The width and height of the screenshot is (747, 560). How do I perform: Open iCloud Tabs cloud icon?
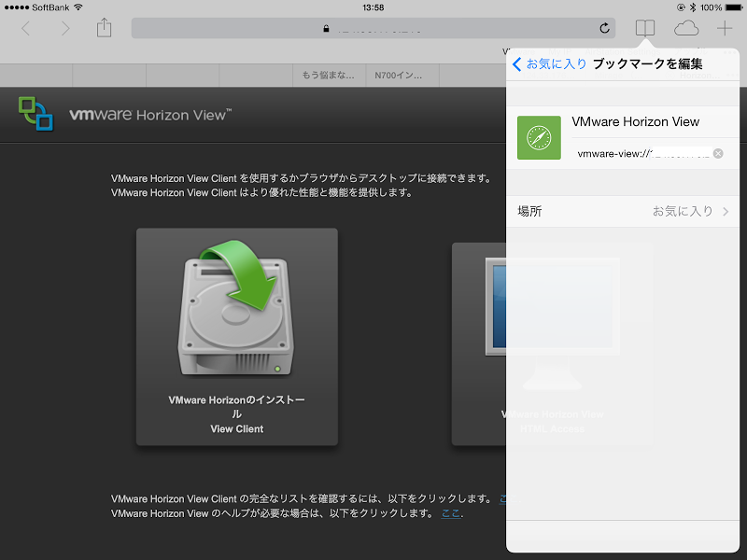(x=686, y=28)
